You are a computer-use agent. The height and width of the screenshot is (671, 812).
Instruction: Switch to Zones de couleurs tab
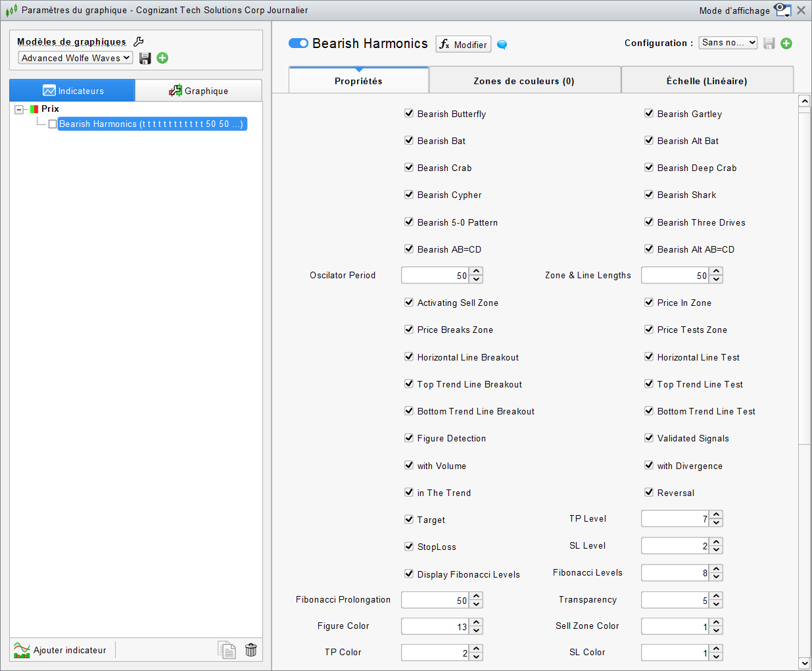point(524,81)
